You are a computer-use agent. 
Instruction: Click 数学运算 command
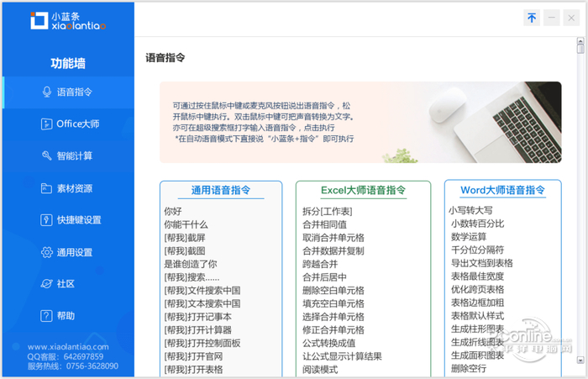469,236
